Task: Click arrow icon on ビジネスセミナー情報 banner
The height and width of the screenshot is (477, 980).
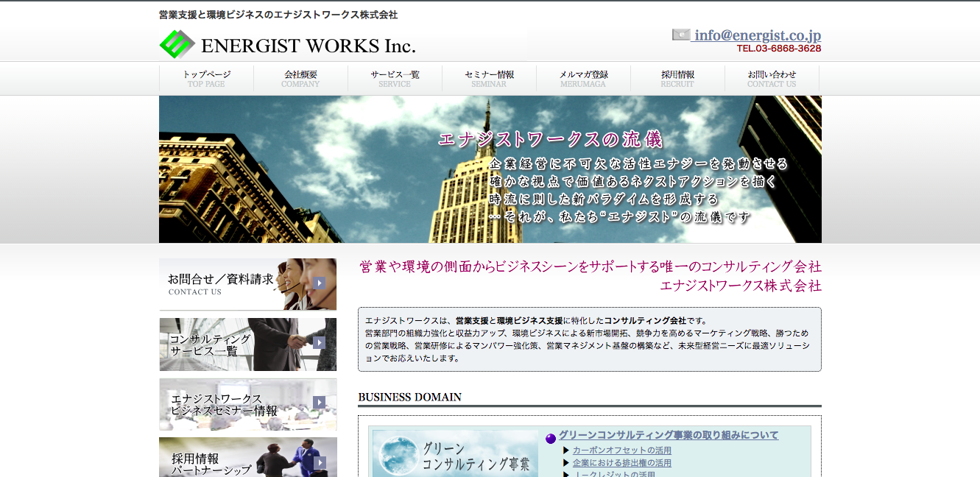Action: coord(319,402)
